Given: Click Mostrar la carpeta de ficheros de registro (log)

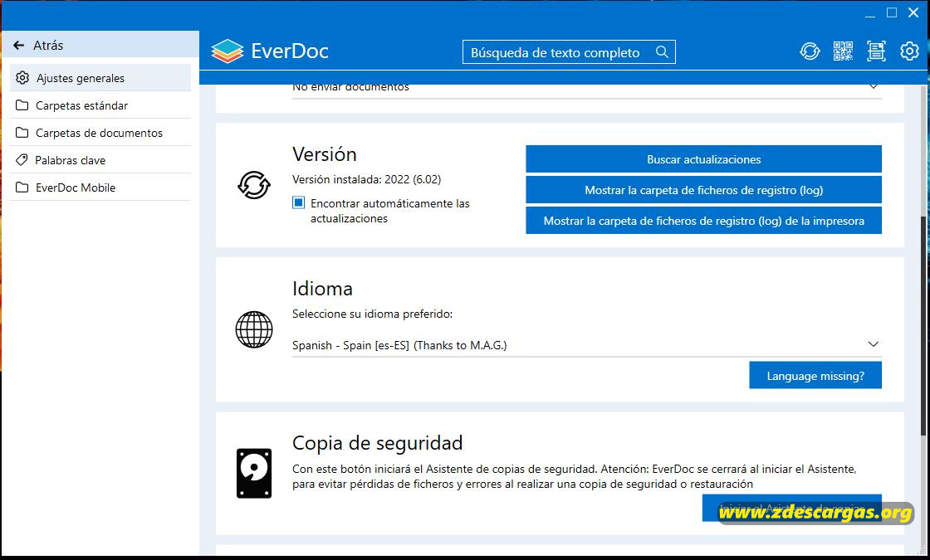Looking at the screenshot, I should [x=703, y=190].
